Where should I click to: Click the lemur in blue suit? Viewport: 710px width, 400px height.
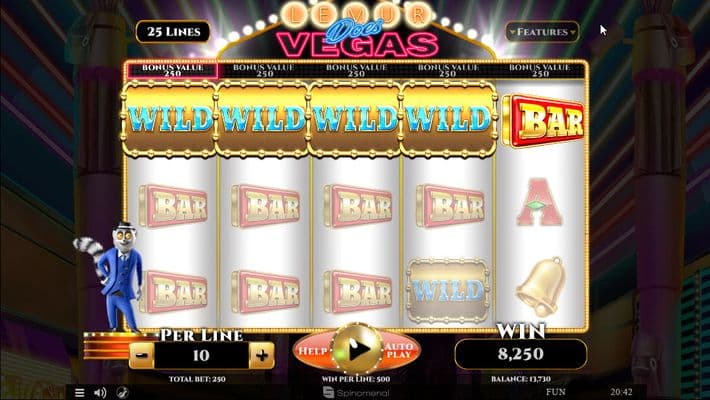click(114, 276)
